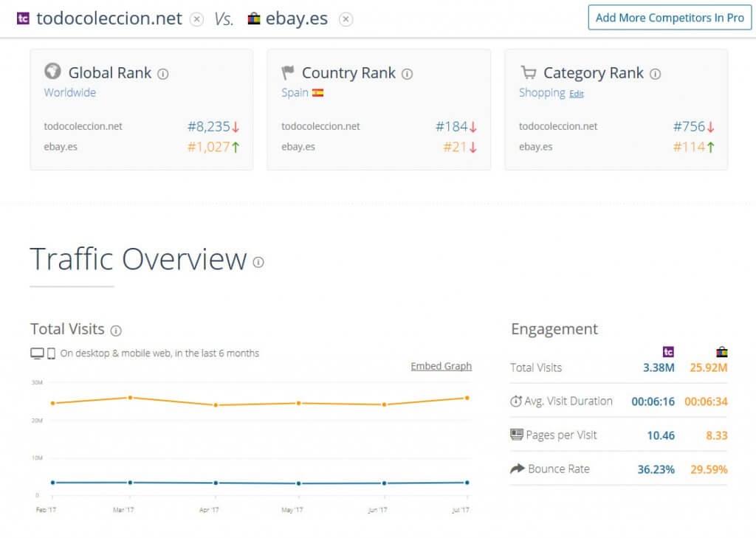Click the Category Rank info icon
This screenshot has width=756, height=538.
(655, 74)
